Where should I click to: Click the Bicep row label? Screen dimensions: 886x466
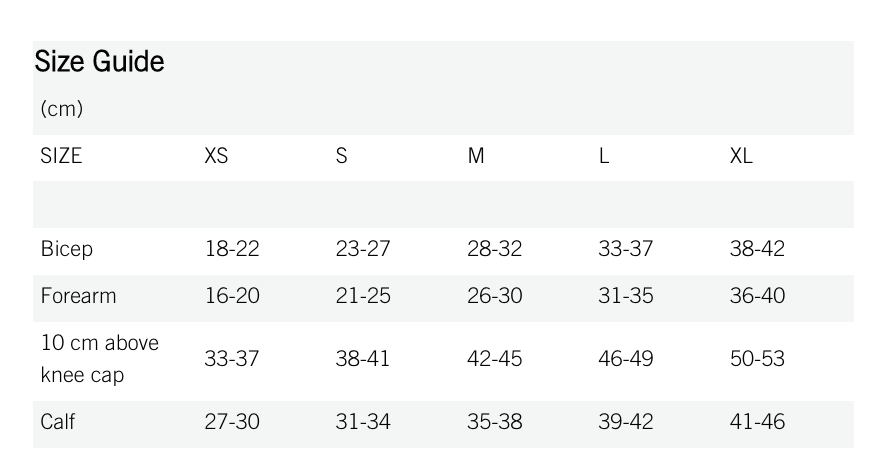(x=66, y=250)
